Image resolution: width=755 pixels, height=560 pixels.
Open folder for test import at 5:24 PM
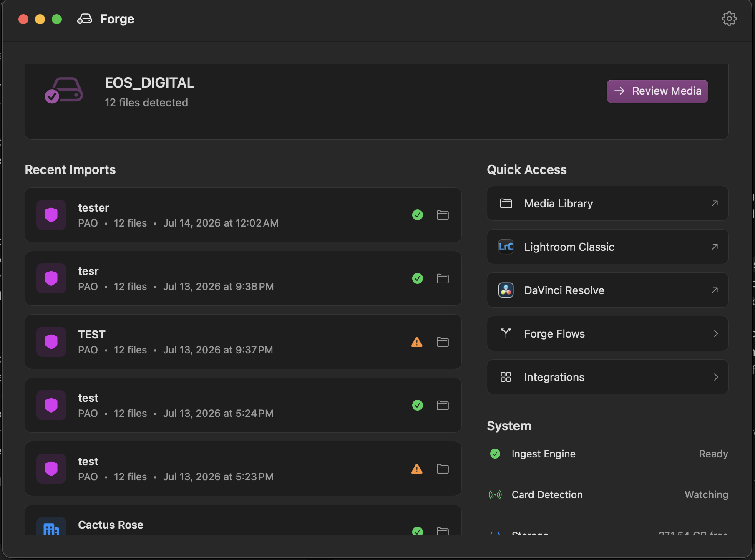443,405
